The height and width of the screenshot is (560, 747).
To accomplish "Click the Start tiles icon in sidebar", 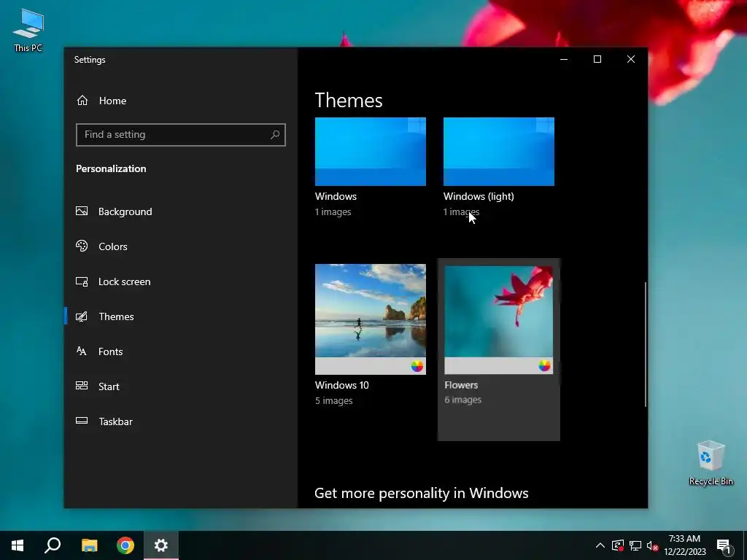I will (82, 386).
